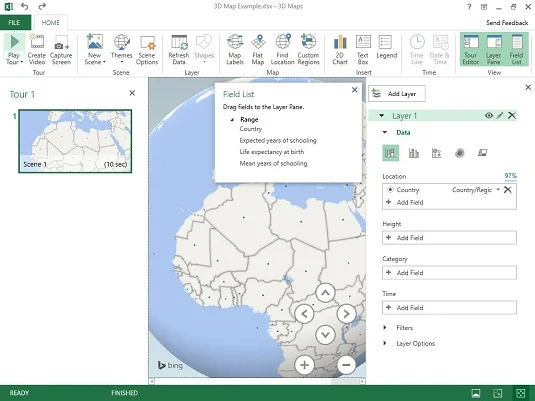Collapse the Range field group

pos(232,120)
